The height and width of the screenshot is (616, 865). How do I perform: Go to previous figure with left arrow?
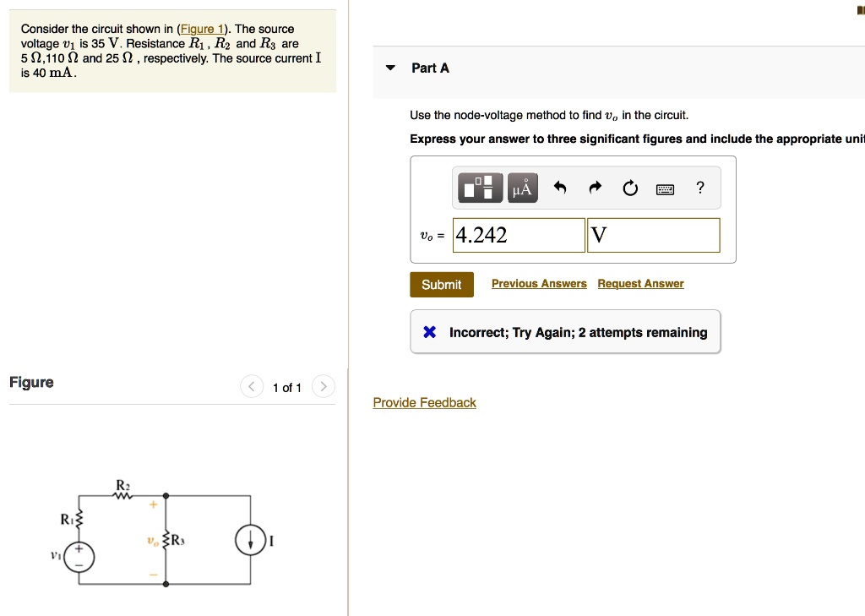click(x=251, y=386)
